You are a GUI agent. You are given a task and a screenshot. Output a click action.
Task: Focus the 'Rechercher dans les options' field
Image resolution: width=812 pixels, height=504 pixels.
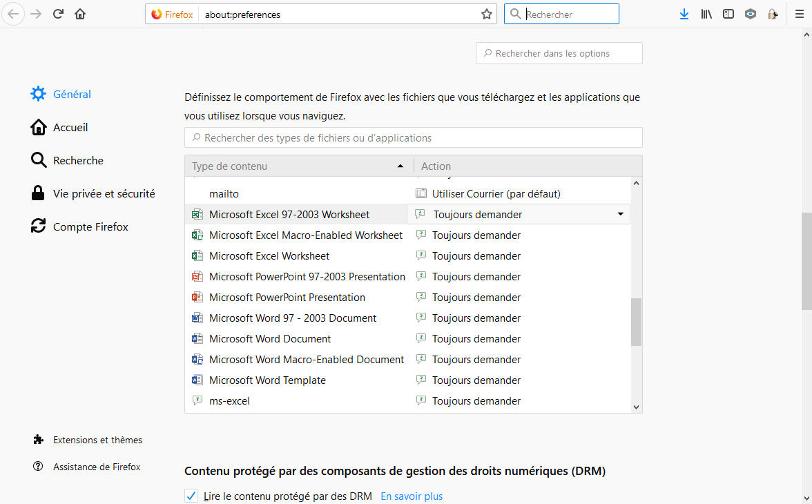pos(559,53)
